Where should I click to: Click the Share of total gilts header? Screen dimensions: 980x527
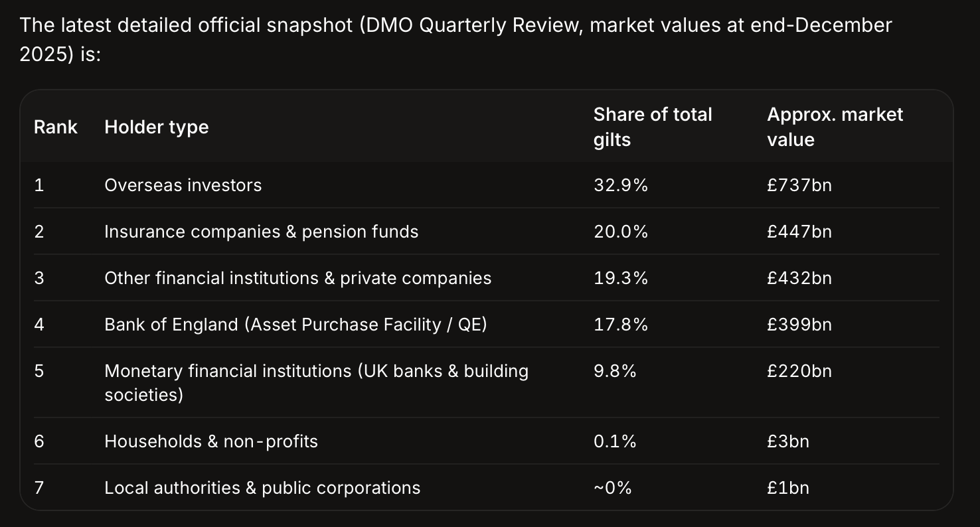[x=653, y=127]
